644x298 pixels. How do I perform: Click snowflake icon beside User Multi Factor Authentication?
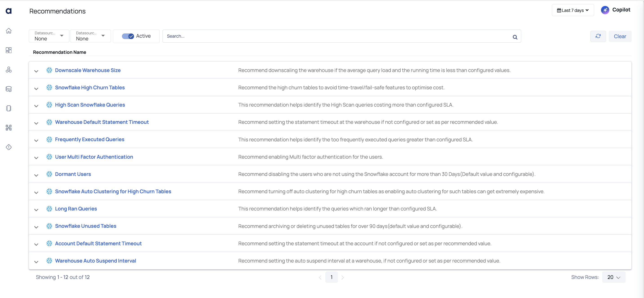(49, 157)
